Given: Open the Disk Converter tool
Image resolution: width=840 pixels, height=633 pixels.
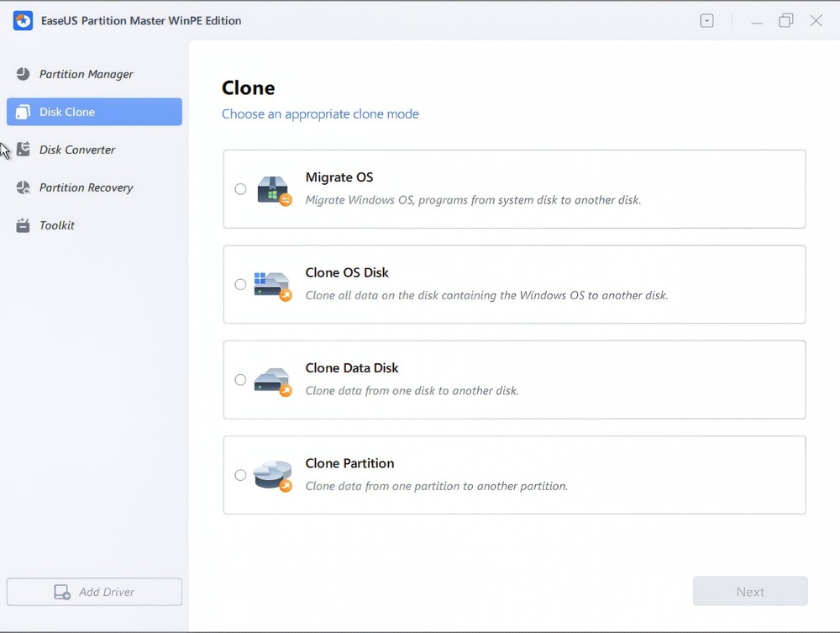Looking at the screenshot, I should pyautogui.click(x=76, y=149).
